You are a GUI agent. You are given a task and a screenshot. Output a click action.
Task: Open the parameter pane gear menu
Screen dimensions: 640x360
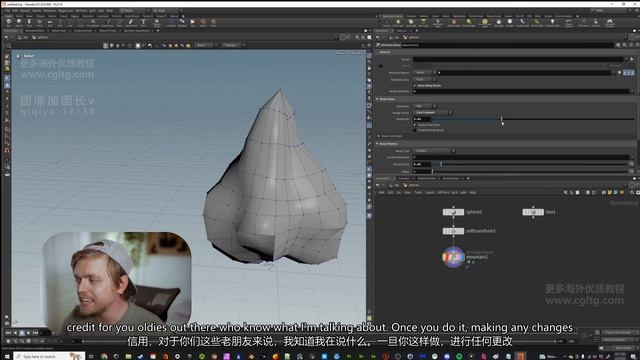coord(618,45)
